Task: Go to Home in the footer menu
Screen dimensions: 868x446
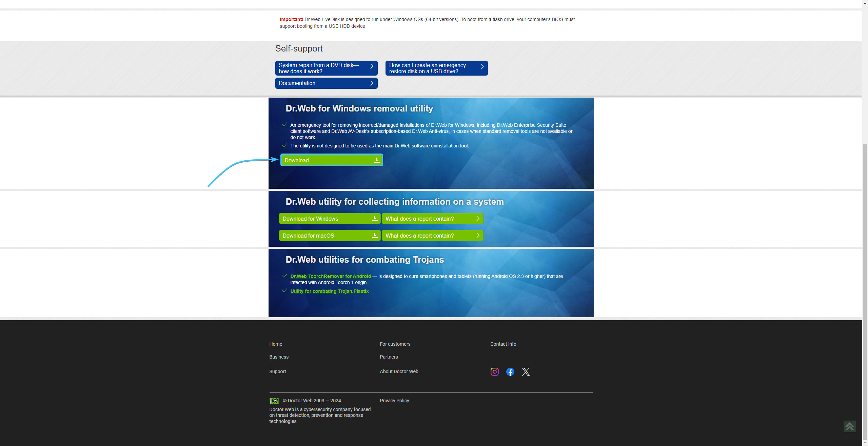Action: click(276, 344)
